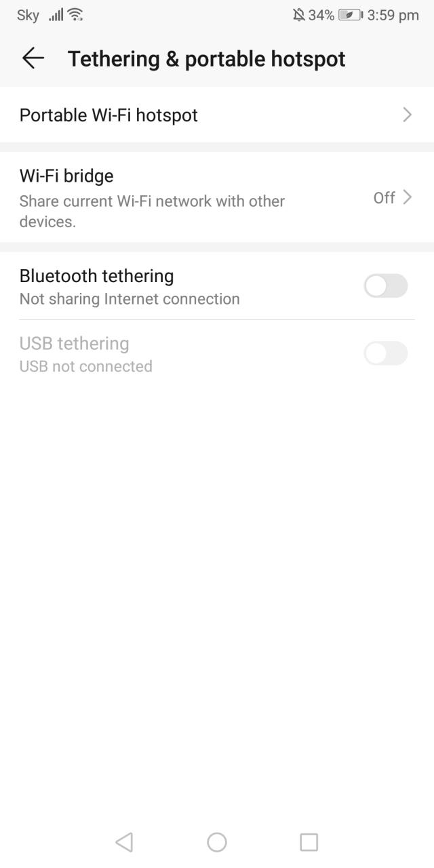
Task: Toggle the USB tethering switch
Action: pyautogui.click(x=386, y=353)
